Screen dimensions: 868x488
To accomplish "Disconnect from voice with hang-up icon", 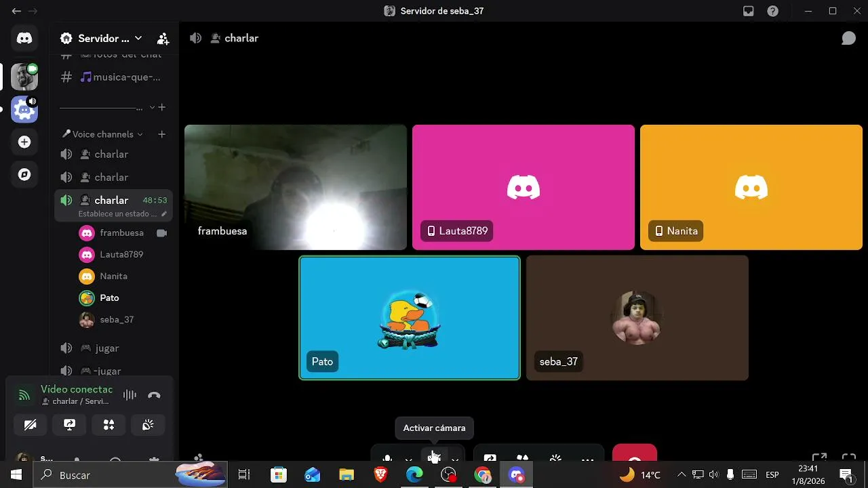I will pyautogui.click(x=154, y=395).
